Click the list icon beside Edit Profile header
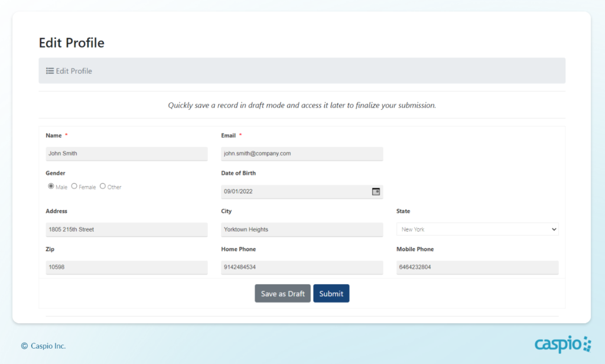Viewport: 605px width, 364px height. tap(50, 70)
